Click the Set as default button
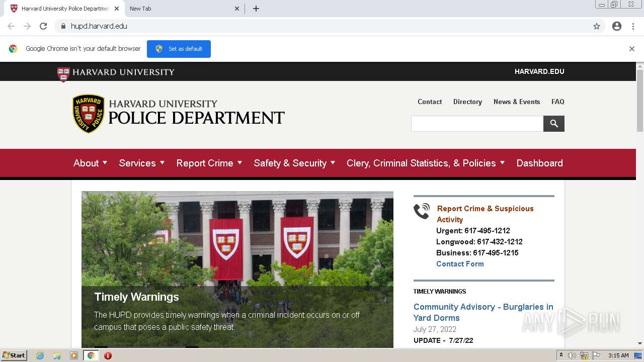Image resolution: width=644 pixels, height=362 pixels. (x=179, y=49)
